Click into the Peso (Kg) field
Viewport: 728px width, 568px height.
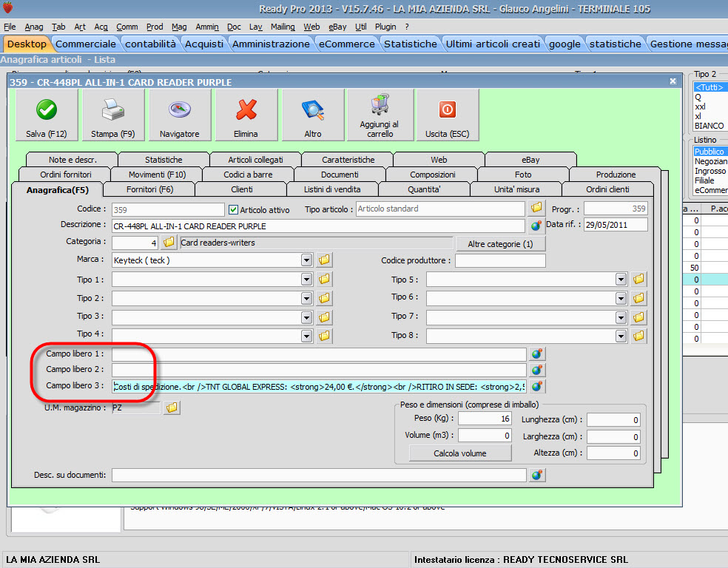(x=485, y=419)
